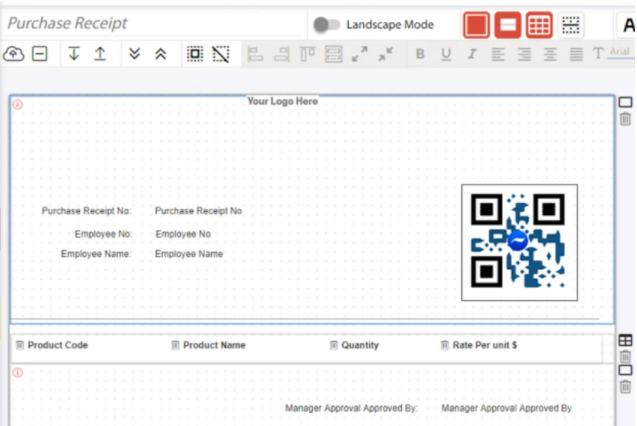This screenshot has width=637, height=426.
Task: Click the double chevron down icon
Action: [134, 54]
